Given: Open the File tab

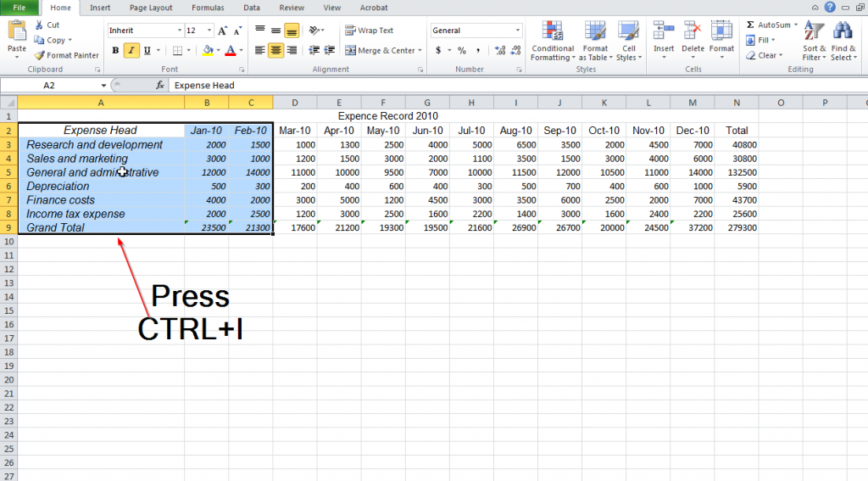Looking at the screenshot, I should [19, 8].
